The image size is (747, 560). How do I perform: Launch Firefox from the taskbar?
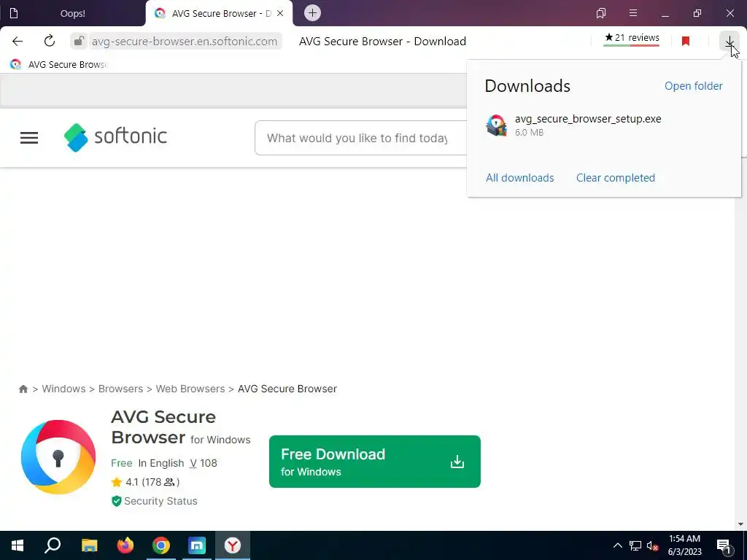pos(125,545)
